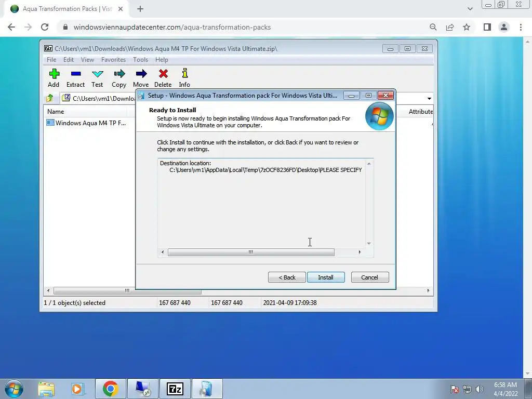Click the Setup summary scroll right arrow

pos(360,252)
